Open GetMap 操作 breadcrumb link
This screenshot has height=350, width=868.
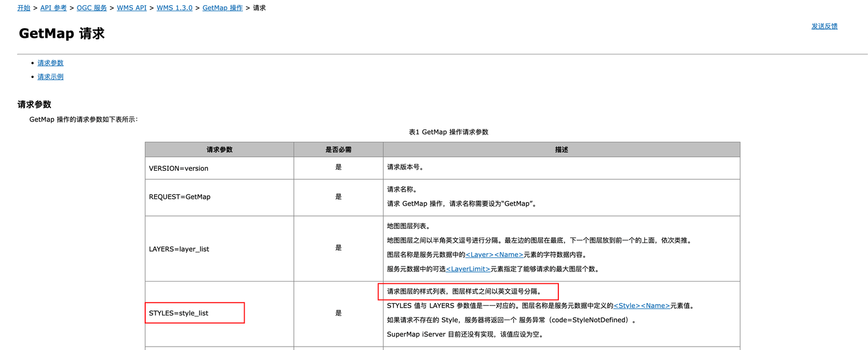(x=222, y=8)
